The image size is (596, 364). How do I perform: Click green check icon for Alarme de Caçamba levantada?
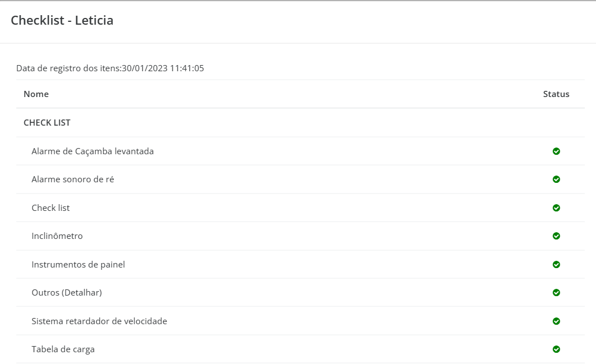click(x=556, y=151)
